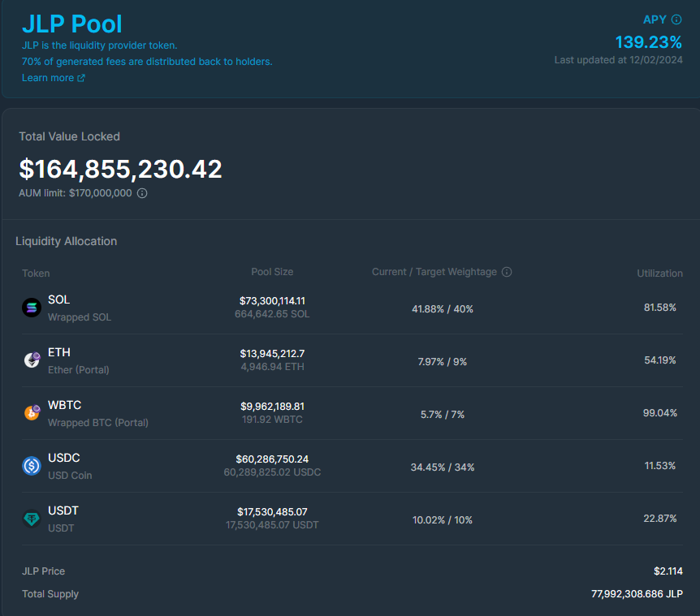This screenshot has width=700, height=616.
Task: Click the 81.58% utilization value
Action: click(660, 308)
